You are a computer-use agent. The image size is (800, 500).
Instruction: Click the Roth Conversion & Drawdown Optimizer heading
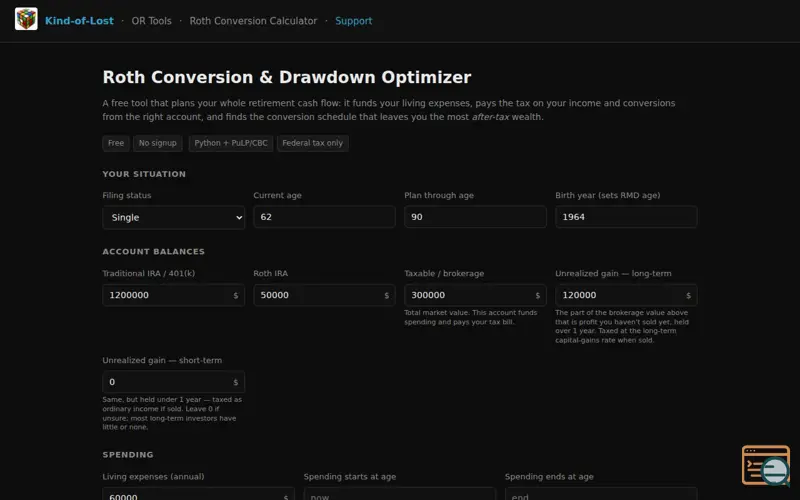click(287, 77)
